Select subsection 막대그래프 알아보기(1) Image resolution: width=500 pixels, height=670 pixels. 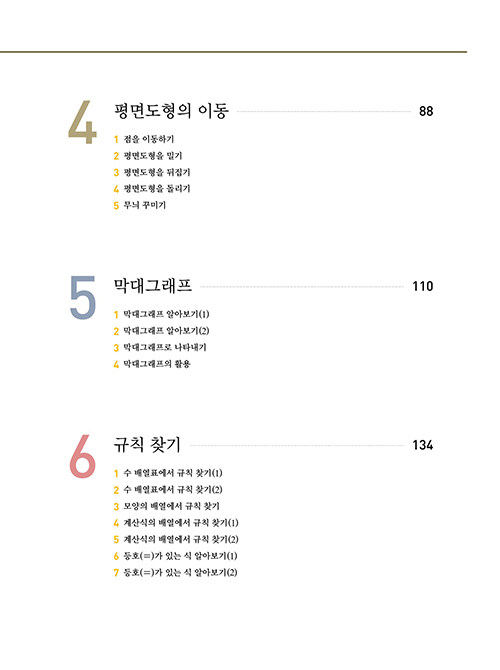(x=166, y=314)
